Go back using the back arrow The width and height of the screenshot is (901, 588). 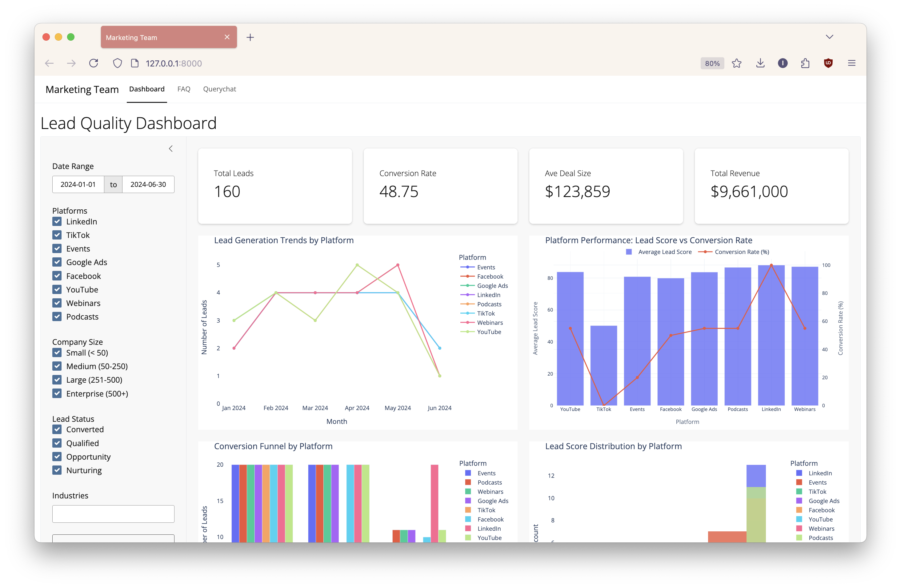click(49, 63)
